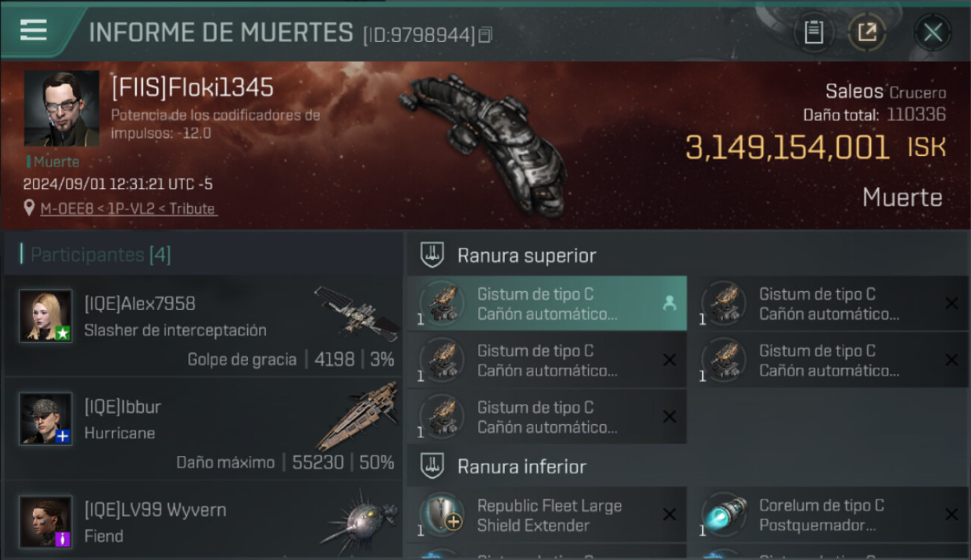Image resolution: width=971 pixels, height=560 pixels.
Task: Select the Participantes [4] tab
Action: [x=101, y=255]
